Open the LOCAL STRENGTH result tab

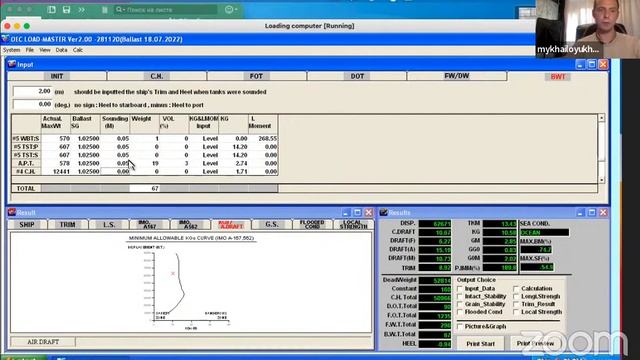353,224
